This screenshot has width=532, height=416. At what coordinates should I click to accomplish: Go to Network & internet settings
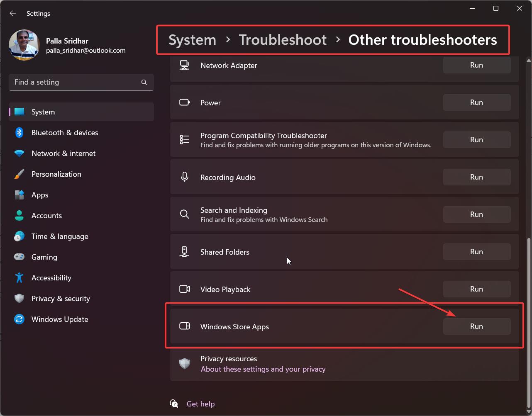[x=81, y=153]
